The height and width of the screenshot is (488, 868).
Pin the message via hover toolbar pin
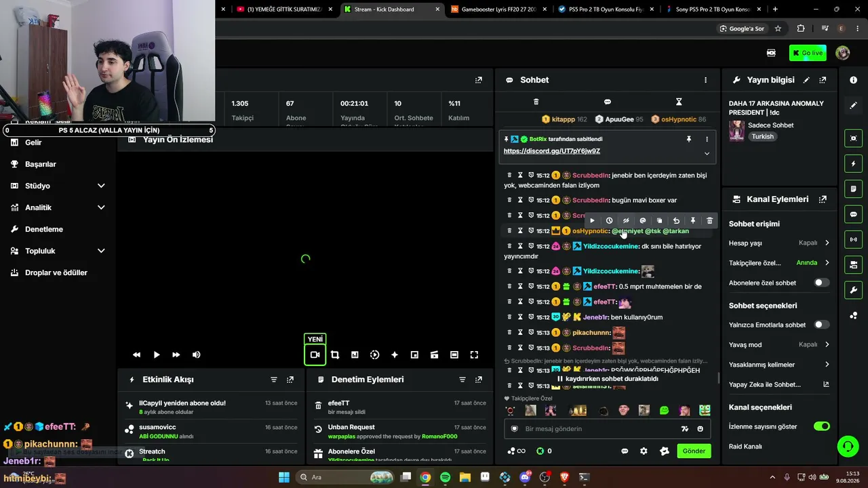(692, 220)
